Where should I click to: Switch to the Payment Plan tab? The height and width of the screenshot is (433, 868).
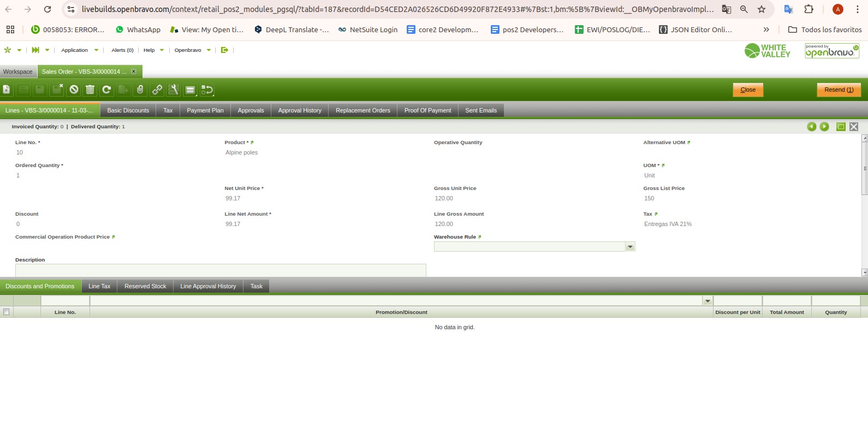tap(205, 110)
